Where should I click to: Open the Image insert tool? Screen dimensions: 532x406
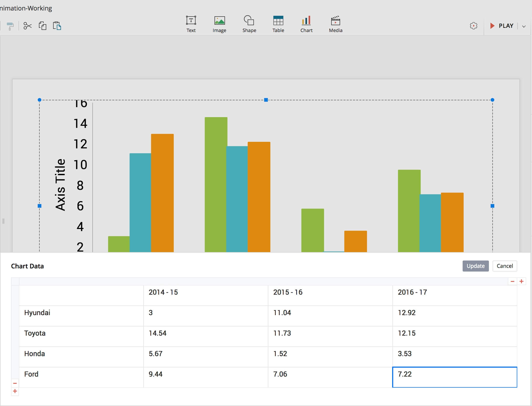tap(219, 24)
